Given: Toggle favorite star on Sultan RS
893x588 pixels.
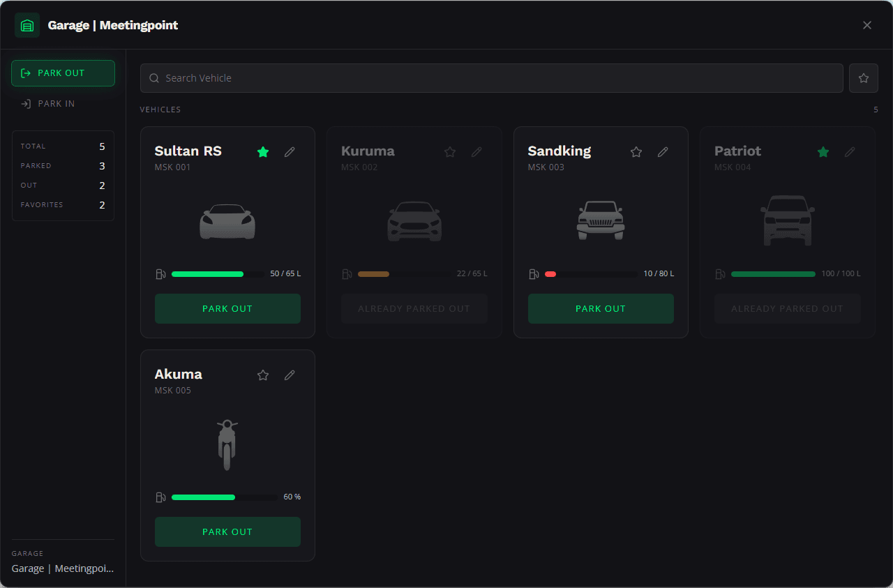Looking at the screenshot, I should [263, 151].
